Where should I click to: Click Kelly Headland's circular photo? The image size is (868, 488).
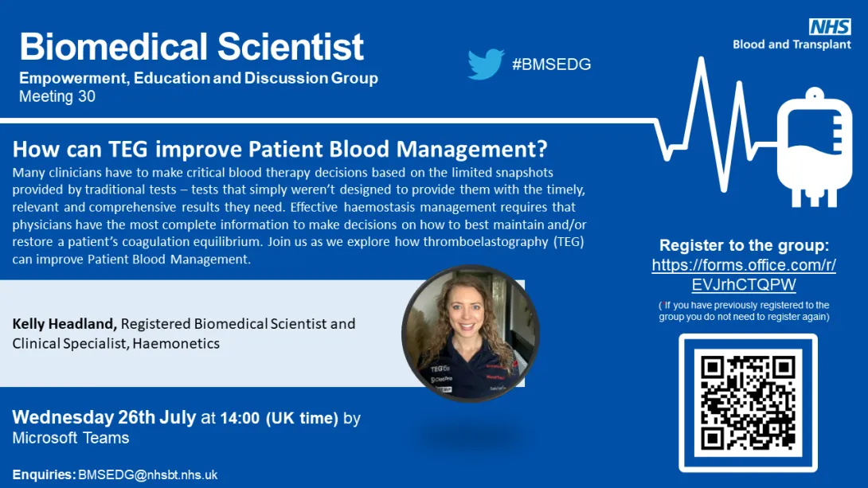[470, 334]
